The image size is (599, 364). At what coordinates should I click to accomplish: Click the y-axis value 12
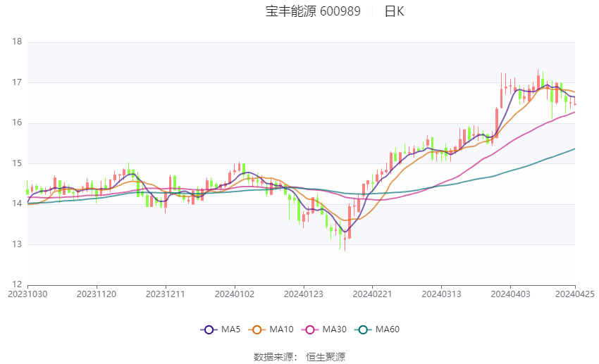coord(17,284)
